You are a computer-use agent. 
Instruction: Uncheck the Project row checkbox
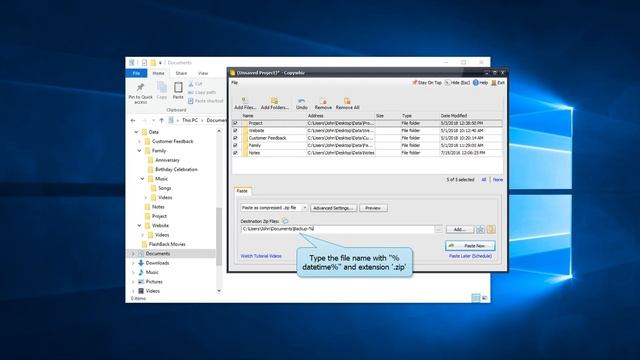tap(235, 123)
